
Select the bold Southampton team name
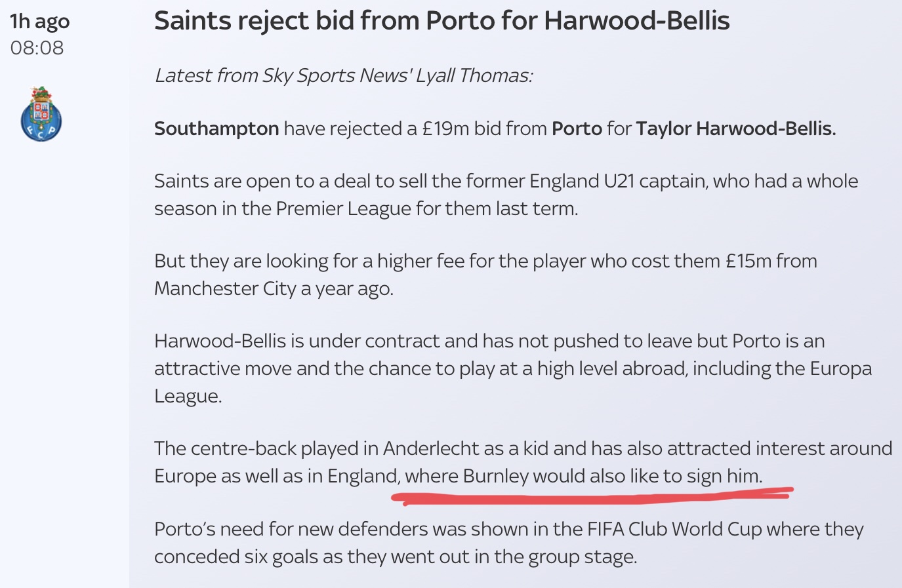pyautogui.click(x=216, y=128)
